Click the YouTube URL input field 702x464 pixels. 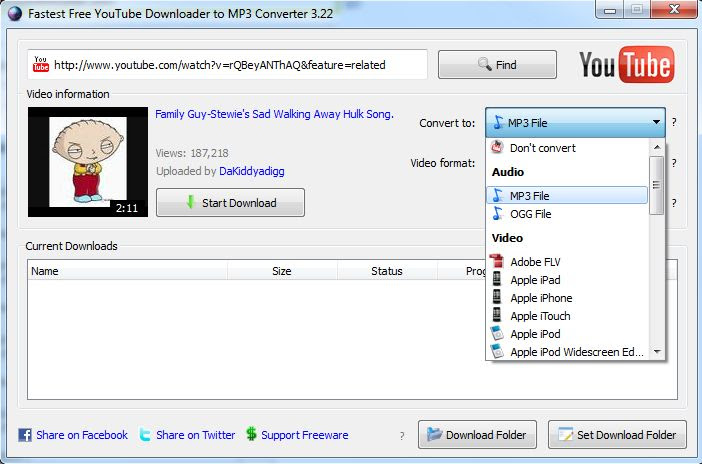(227, 64)
